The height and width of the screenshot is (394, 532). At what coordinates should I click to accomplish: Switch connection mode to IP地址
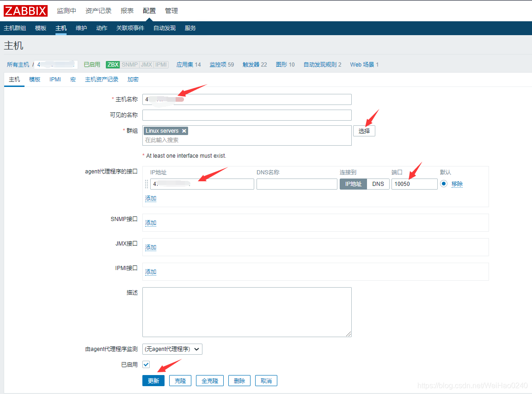(x=353, y=184)
